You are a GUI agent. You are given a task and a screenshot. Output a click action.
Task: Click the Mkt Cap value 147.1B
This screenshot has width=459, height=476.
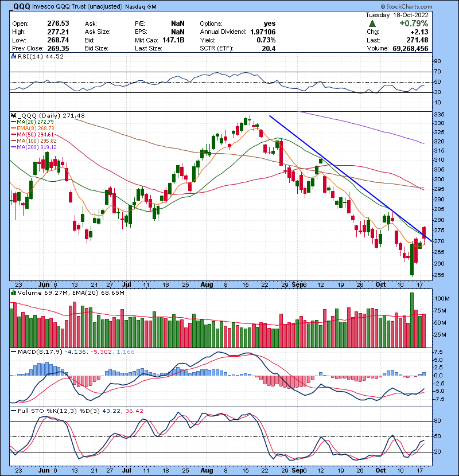coord(173,40)
